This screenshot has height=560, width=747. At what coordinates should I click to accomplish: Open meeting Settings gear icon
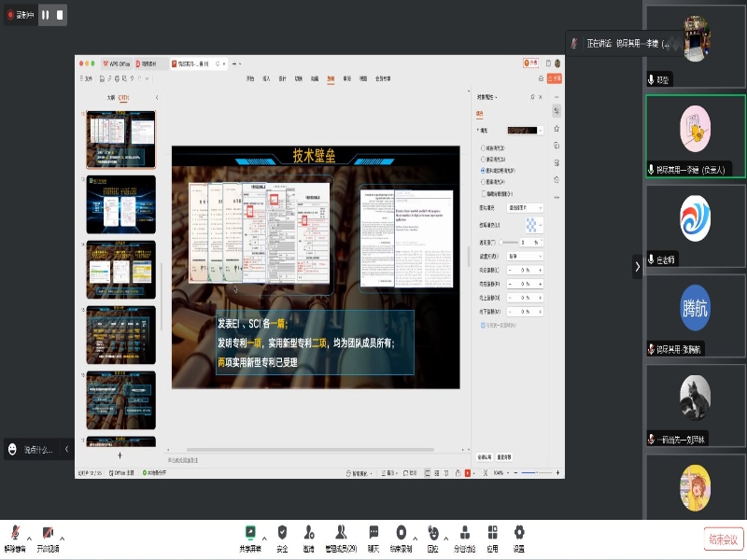[518, 533]
